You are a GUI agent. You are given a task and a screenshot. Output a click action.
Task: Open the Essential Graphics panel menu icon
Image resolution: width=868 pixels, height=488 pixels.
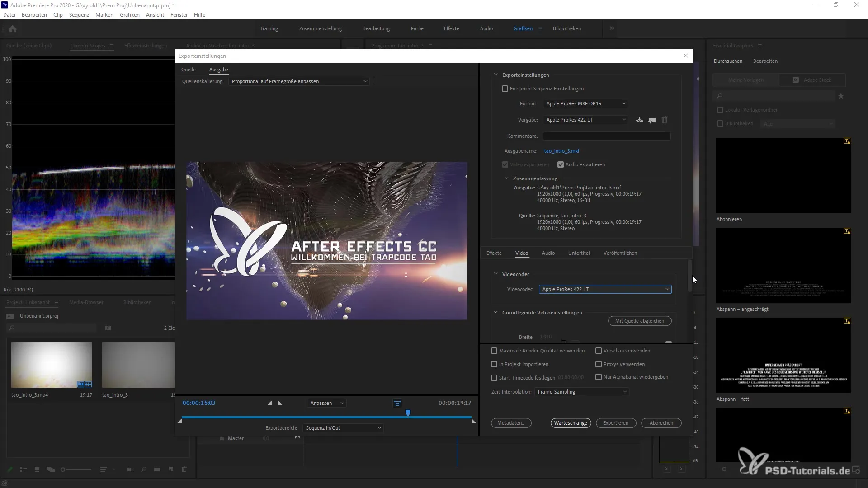click(760, 46)
